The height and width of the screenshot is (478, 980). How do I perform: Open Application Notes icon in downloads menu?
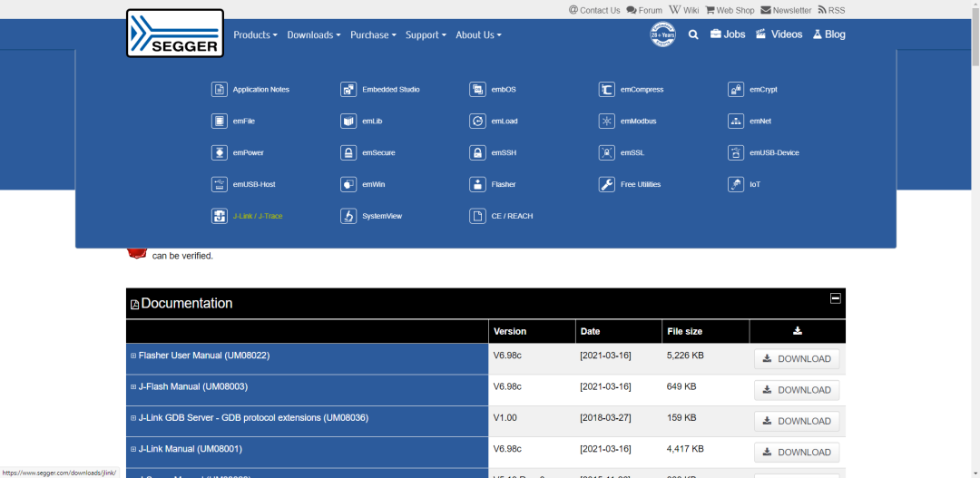pos(220,90)
